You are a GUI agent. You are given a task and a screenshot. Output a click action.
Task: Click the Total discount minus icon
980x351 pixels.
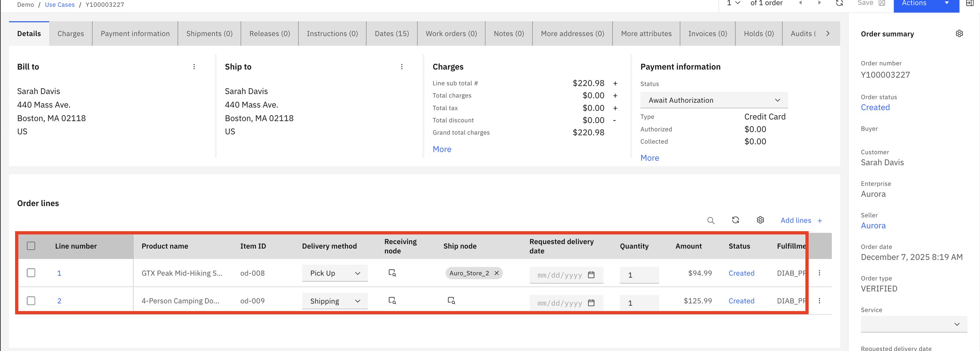[x=614, y=120]
